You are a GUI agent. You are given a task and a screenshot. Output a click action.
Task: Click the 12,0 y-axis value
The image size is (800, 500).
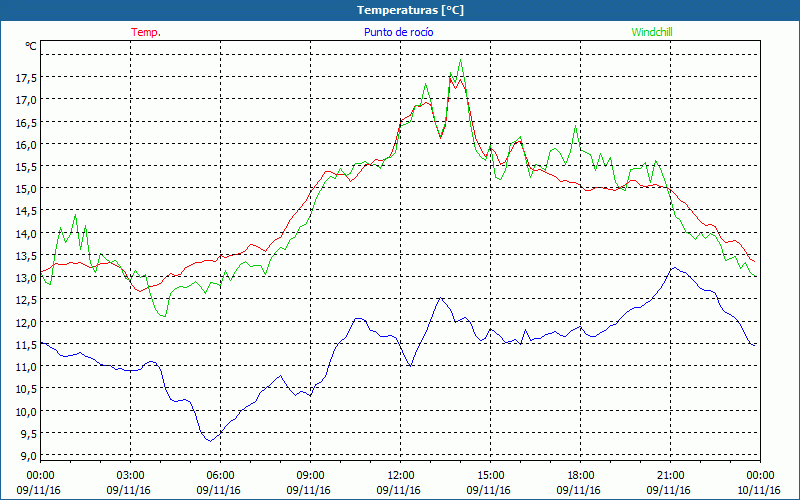pos(26,322)
